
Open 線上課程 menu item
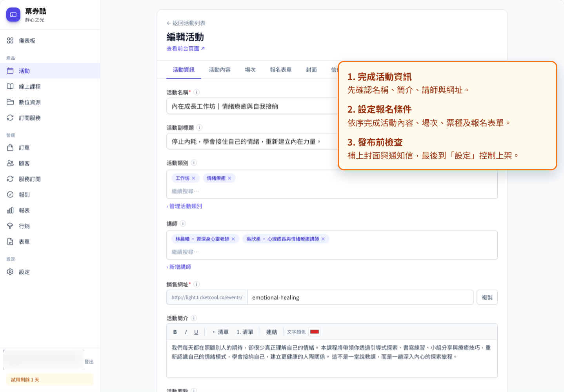click(x=50, y=86)
